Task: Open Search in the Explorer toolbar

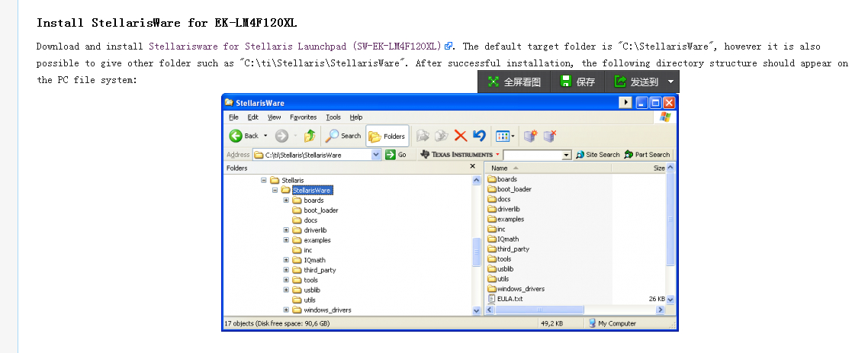Action: click(x=344, y=136)
